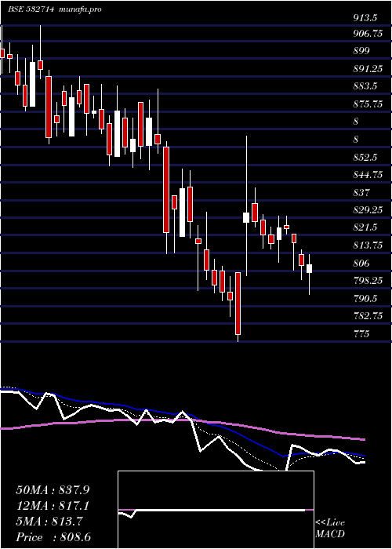392x549 pixels.
Task: Select the 5MA : 813.7 readout
Action: 49,522
